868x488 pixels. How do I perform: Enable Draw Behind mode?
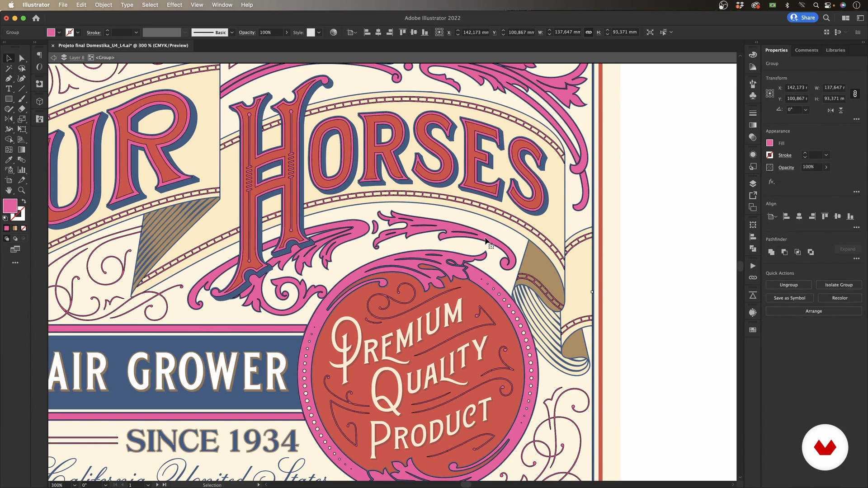(x=15, y=239)
